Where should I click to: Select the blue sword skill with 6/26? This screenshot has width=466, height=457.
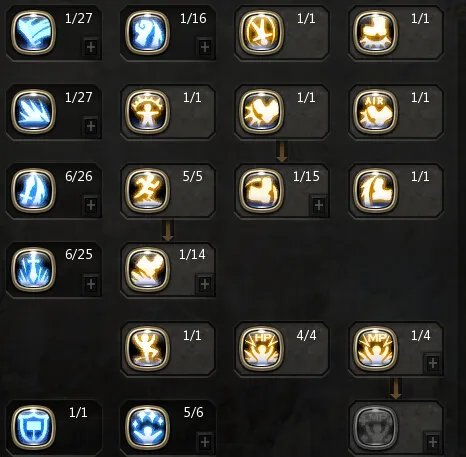pyautogui.click(x=33, y=190)
